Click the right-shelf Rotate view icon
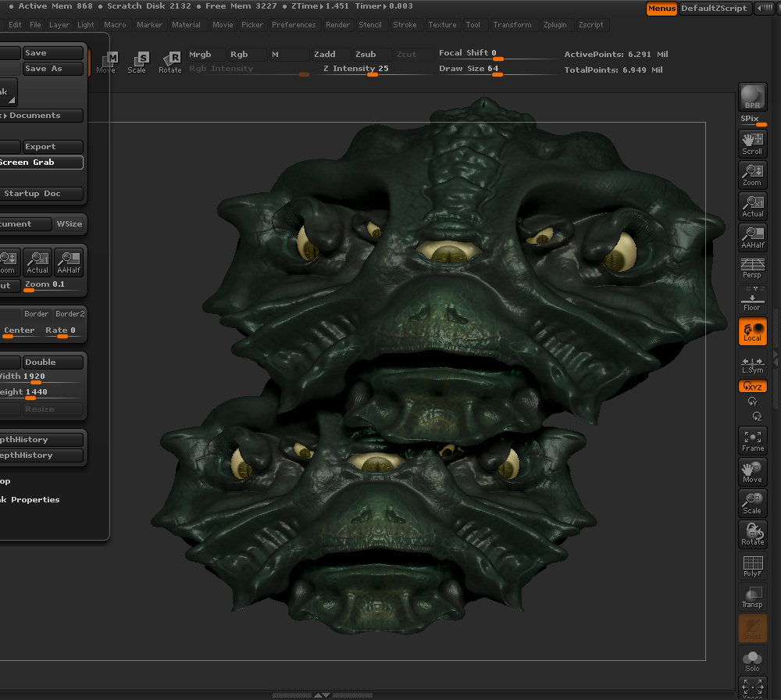Image resolution: width=781 pixels, height=700 pixels. pos(752,534)
